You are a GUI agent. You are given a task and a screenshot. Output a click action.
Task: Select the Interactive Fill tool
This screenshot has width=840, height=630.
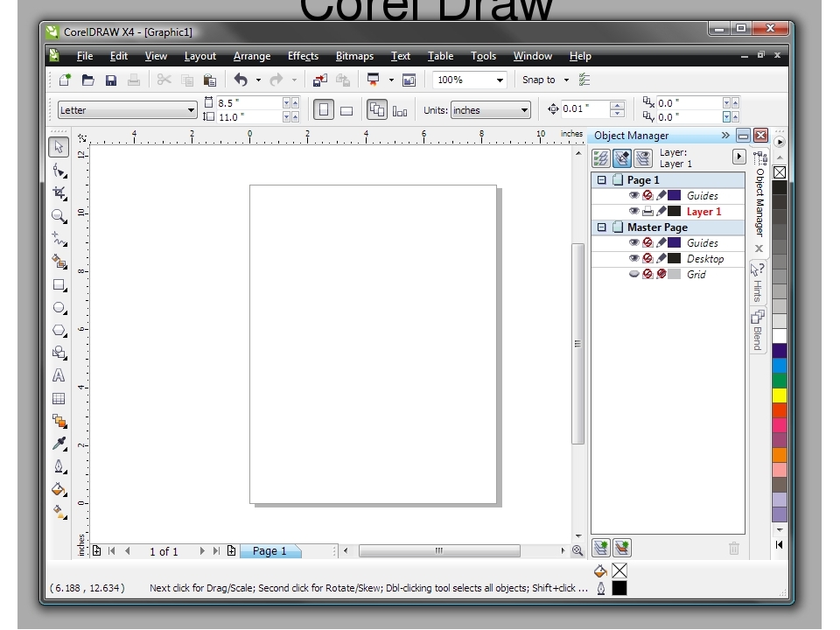coord(59,512)
